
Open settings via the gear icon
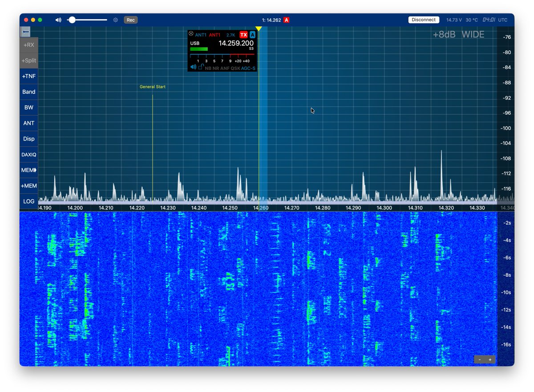point(116,20)
